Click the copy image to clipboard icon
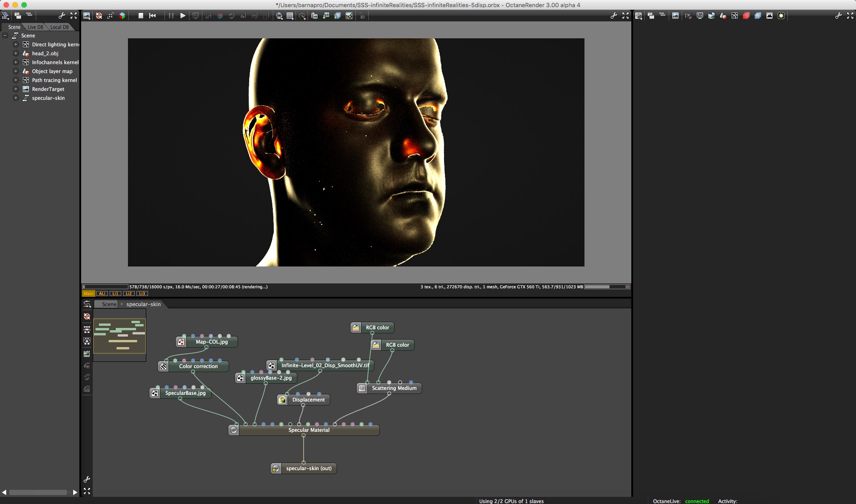This screenshot has height=504, width=856. click(314, 16)
